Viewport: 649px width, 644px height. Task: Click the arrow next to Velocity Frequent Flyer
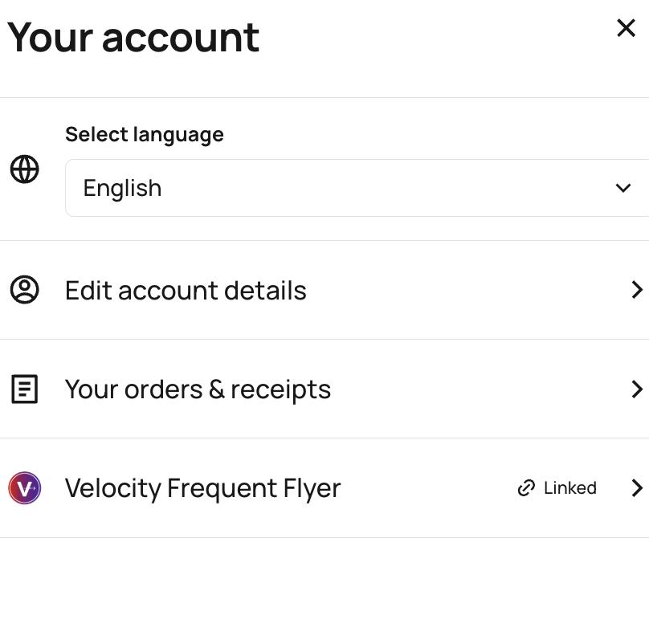tap(636, 488)
